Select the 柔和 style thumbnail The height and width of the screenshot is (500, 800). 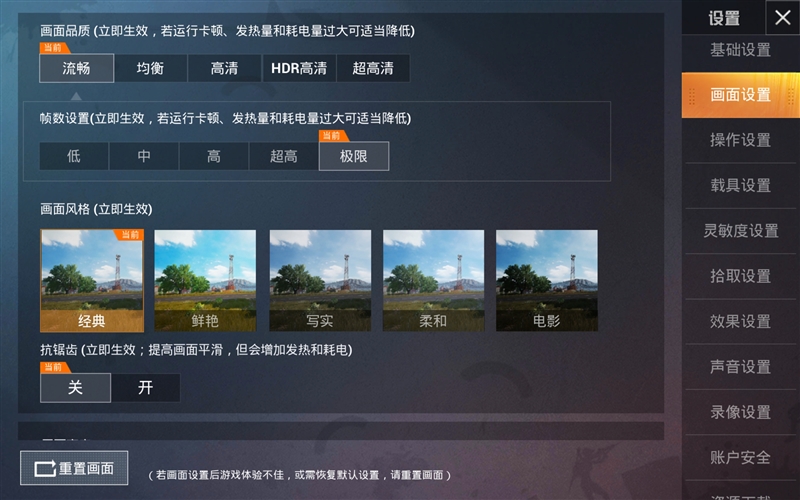[x=434, y=281]
